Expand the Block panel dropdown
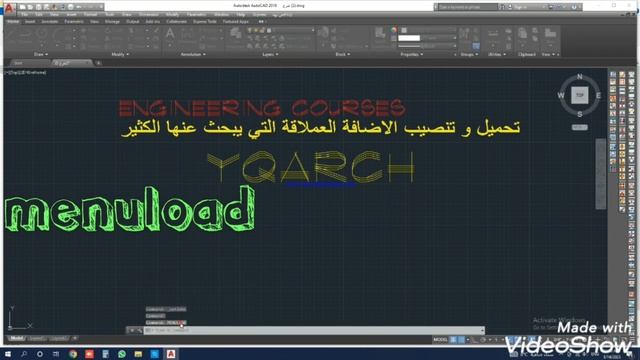 point(343,54)
